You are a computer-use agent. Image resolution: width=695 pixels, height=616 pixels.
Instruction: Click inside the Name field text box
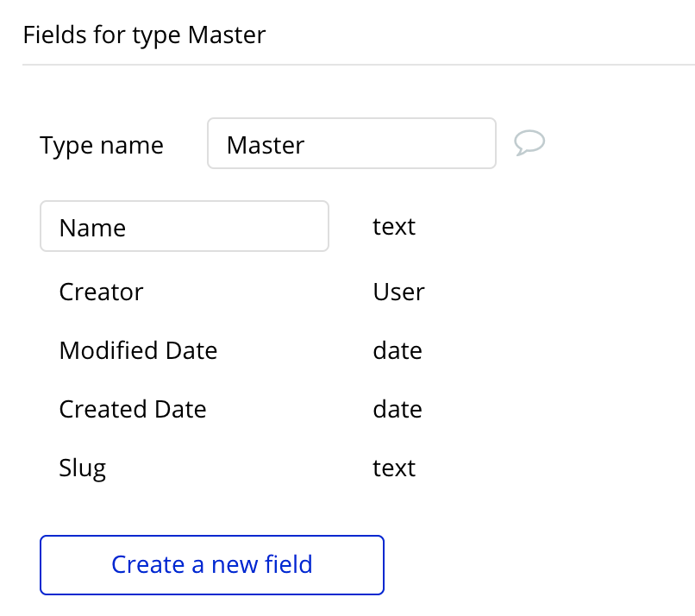[184, 226]
